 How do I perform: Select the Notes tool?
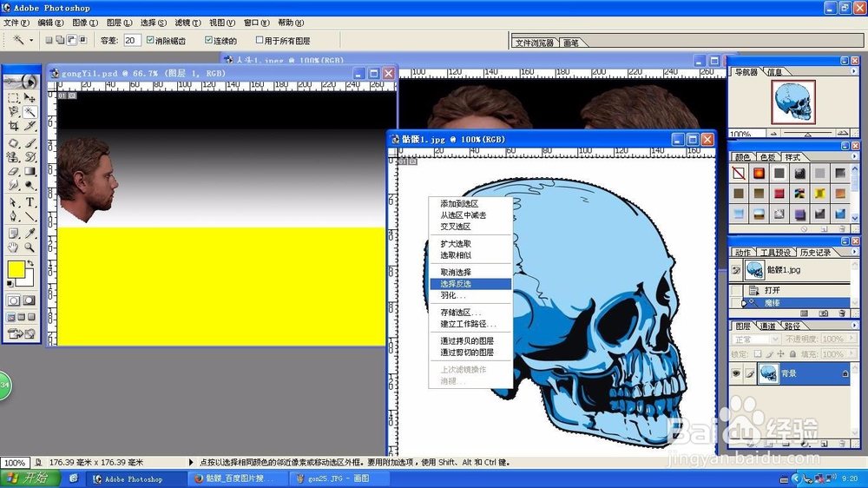(14, 234)
